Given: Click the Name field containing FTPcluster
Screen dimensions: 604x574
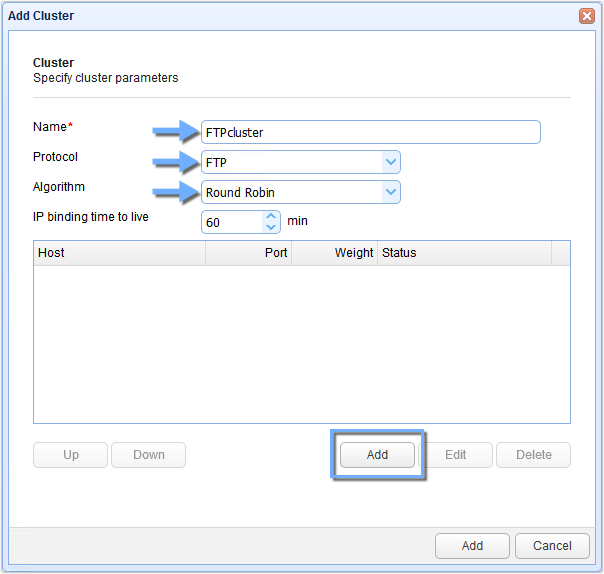Looking at the screenshot, I should click(x=370, y=132).
